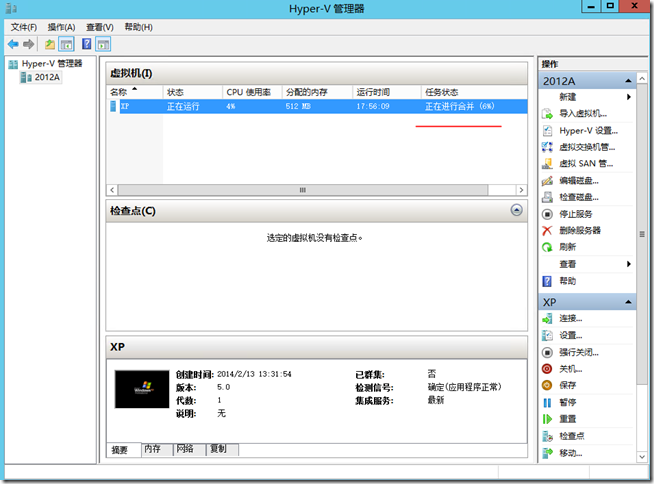Screen dimensions: 654x484
Task: Click the 分配的内存 column header
Action: coord(317,92)
